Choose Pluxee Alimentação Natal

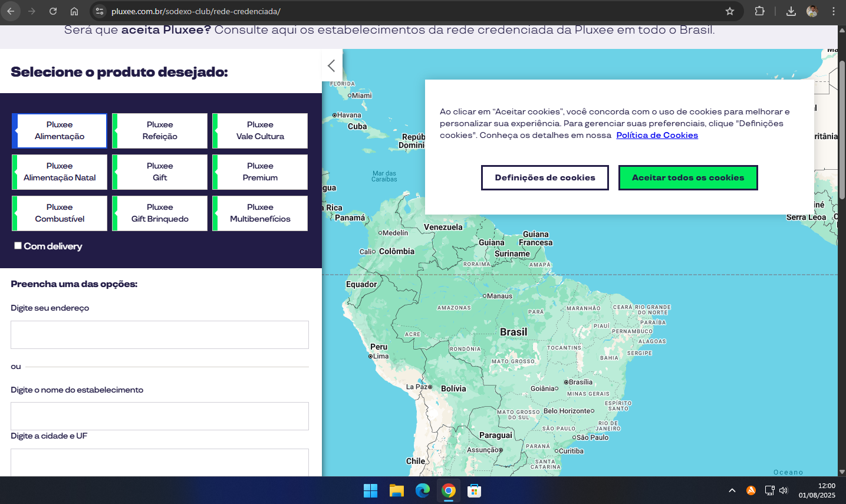(60, 172)
